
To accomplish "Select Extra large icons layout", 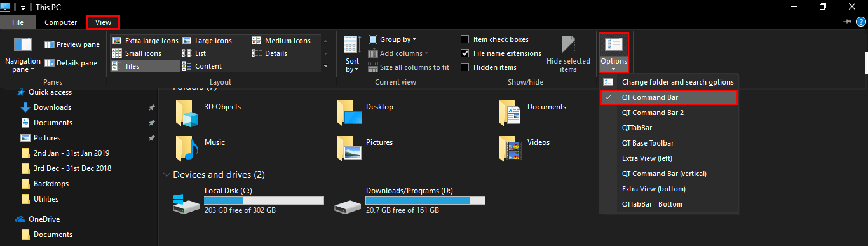I will tap(145, 41).
